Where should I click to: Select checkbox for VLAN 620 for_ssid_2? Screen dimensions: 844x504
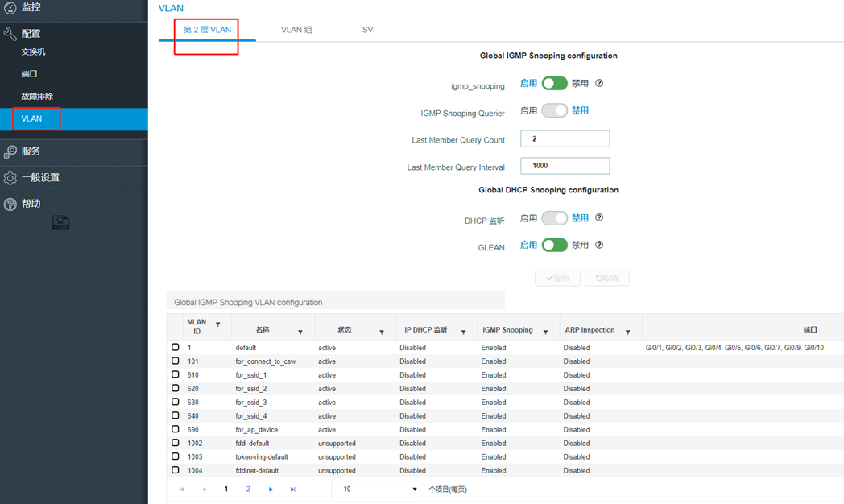176,388
